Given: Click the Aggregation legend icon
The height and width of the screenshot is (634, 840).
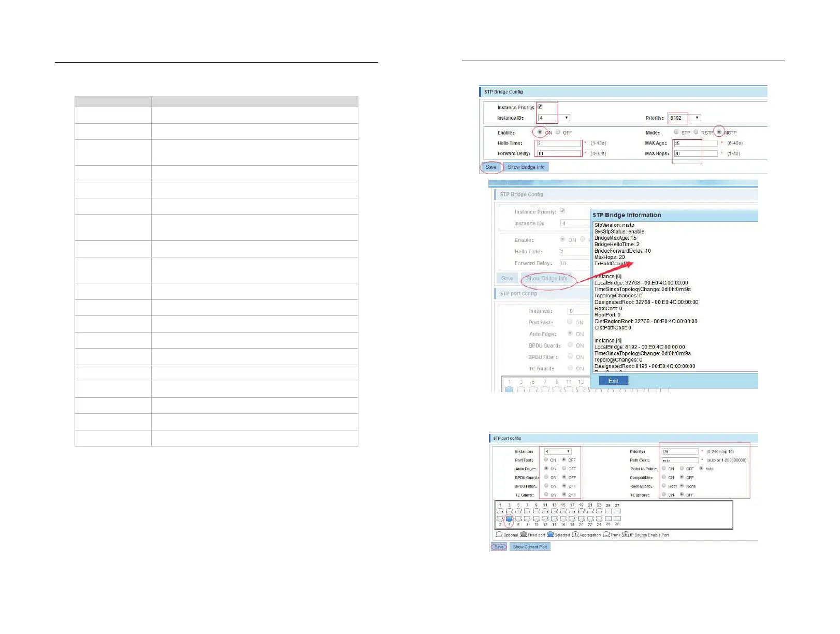Looking at the screenshot, I should pos(575,535).
